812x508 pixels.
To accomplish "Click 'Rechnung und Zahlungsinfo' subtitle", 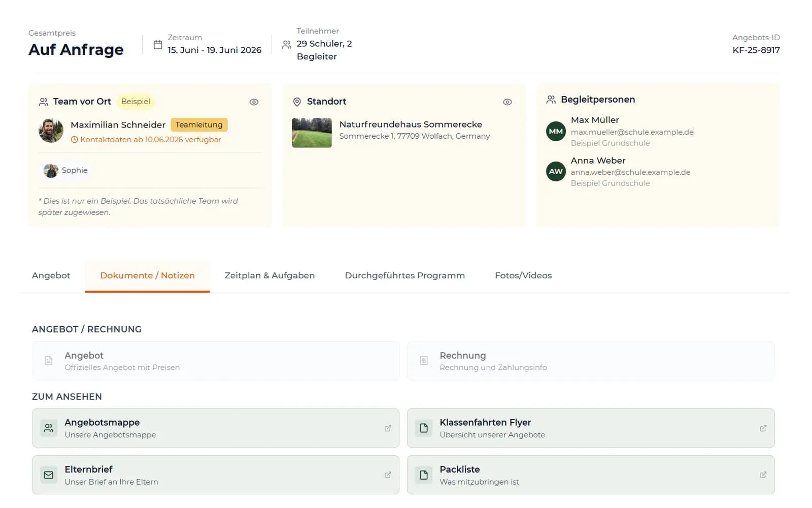I will (x=493, y=368).
